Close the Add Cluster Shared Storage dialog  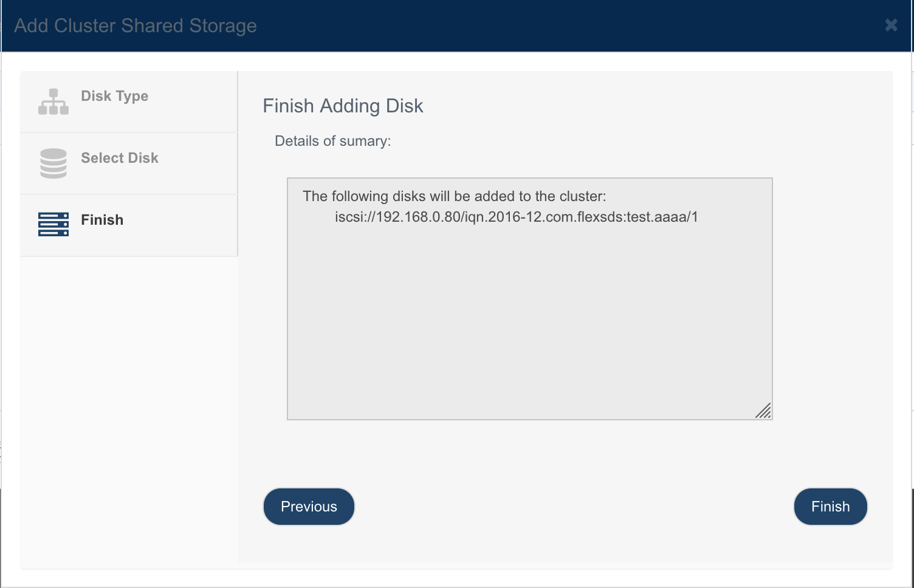point(891,25)
